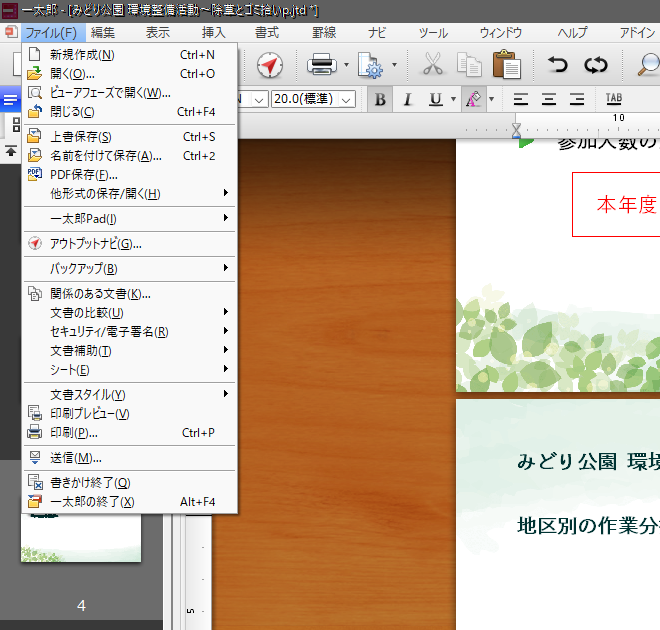The height and width of the screenshot is (630, 660).
Task: Open the ヘルプ menu
Action: tap(572, 32)
